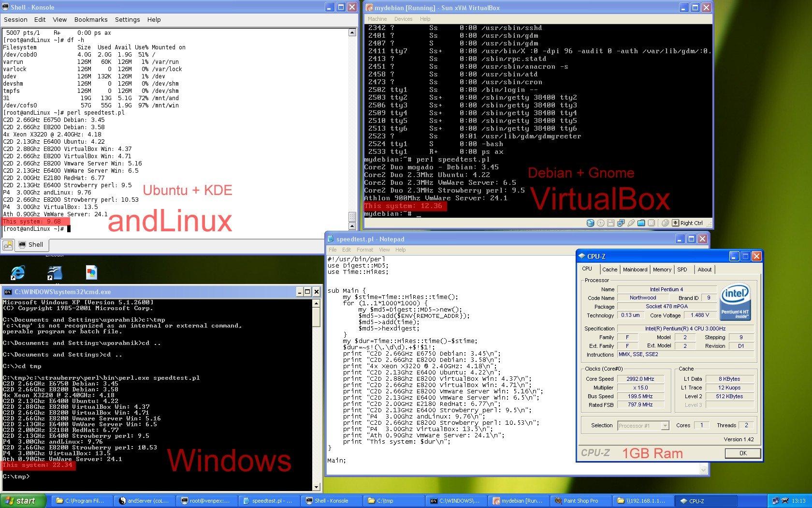This screenshot has width=812, height=508.
Task: Click the Core Speed 2992.0 MHz field
Action: (640, 379)
